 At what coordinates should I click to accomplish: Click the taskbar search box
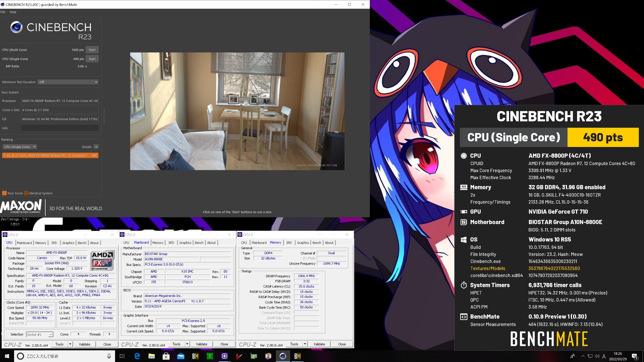[65, 356]
